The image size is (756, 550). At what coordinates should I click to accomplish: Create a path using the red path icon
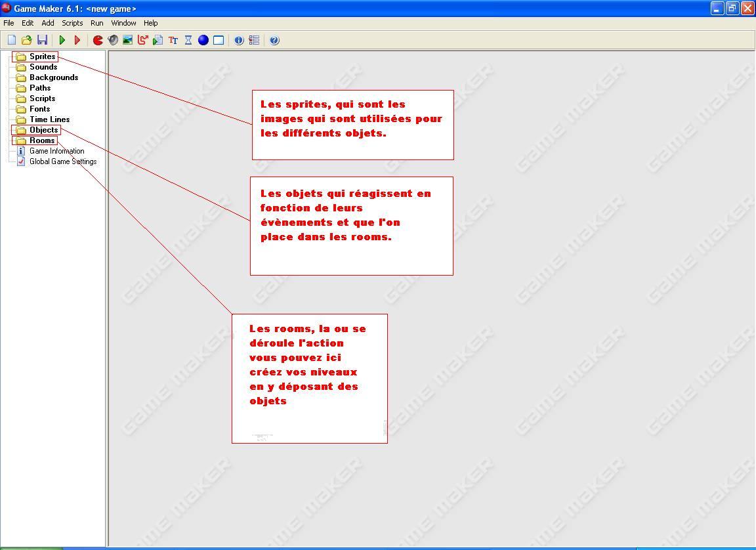142,40
